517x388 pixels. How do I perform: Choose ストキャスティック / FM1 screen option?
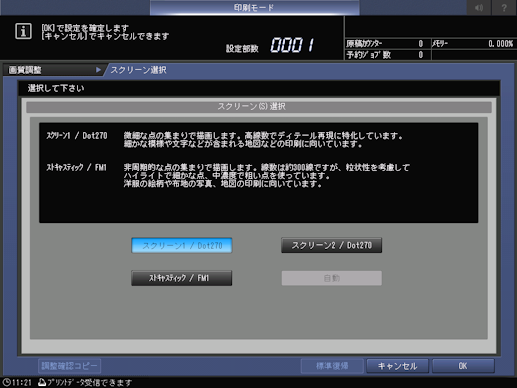[x=182, y=278]
